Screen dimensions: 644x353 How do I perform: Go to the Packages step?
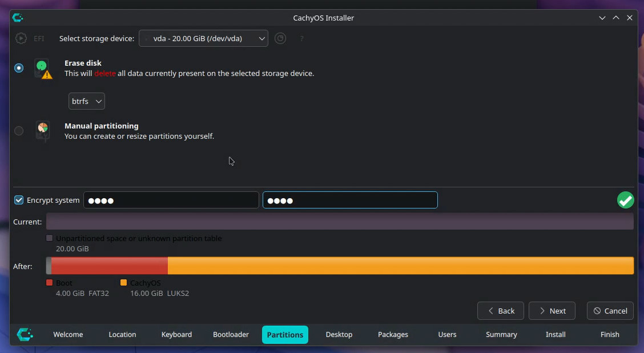click(393, 335)
